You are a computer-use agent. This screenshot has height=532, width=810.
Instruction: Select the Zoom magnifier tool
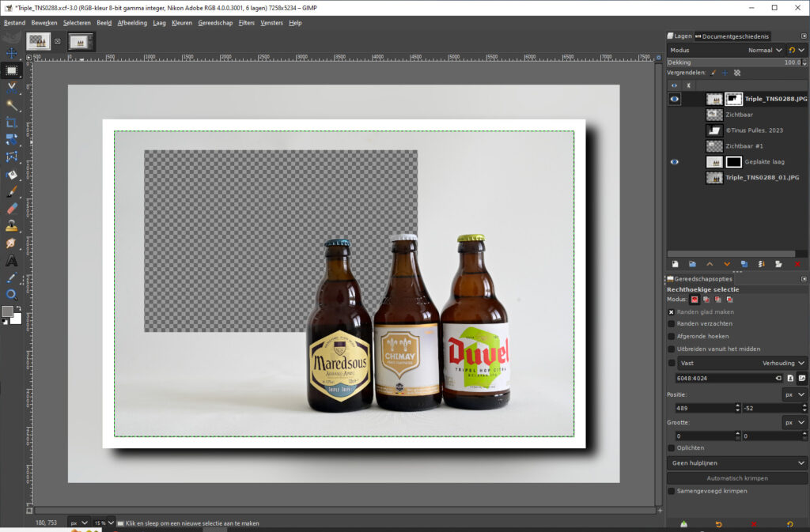(11, 295)
